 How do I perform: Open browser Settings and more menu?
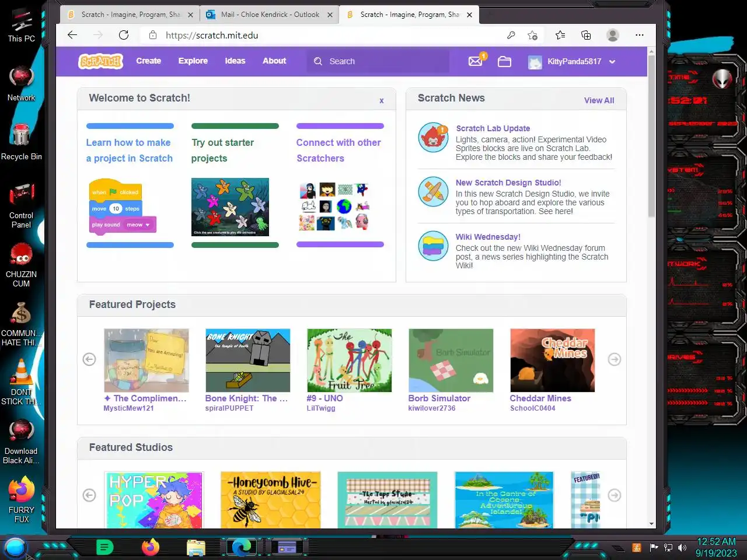click(640, 35)
